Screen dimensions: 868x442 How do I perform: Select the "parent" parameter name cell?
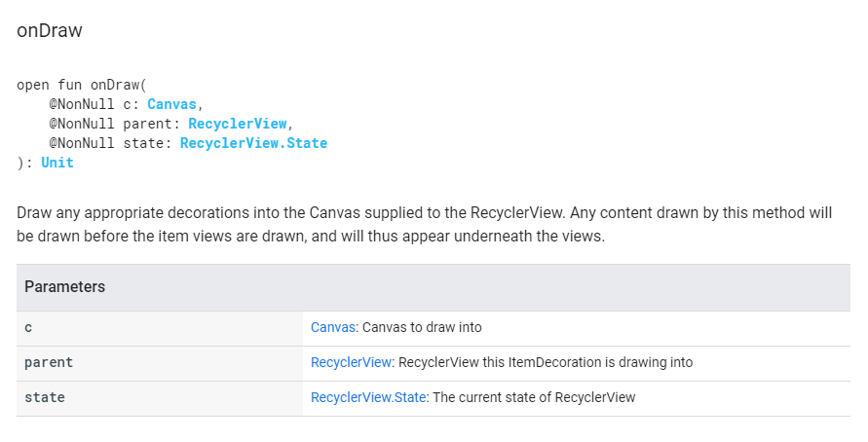tap(49, 362)
